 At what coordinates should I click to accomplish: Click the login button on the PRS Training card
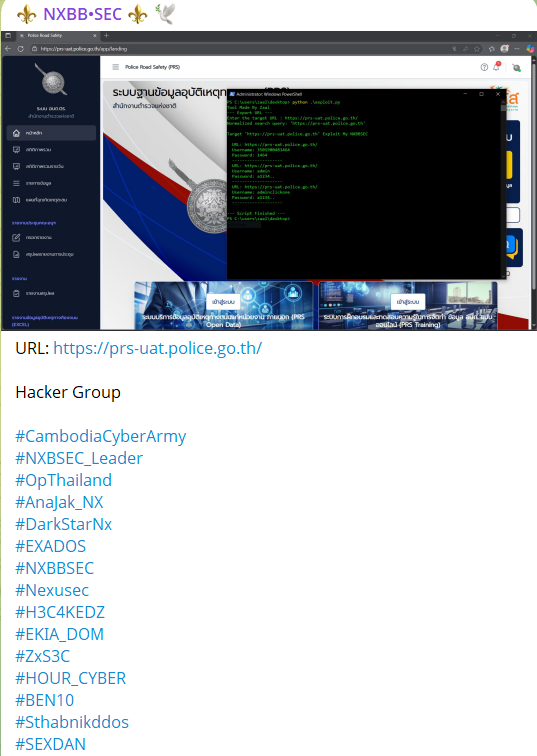click(x=408, y=302)
